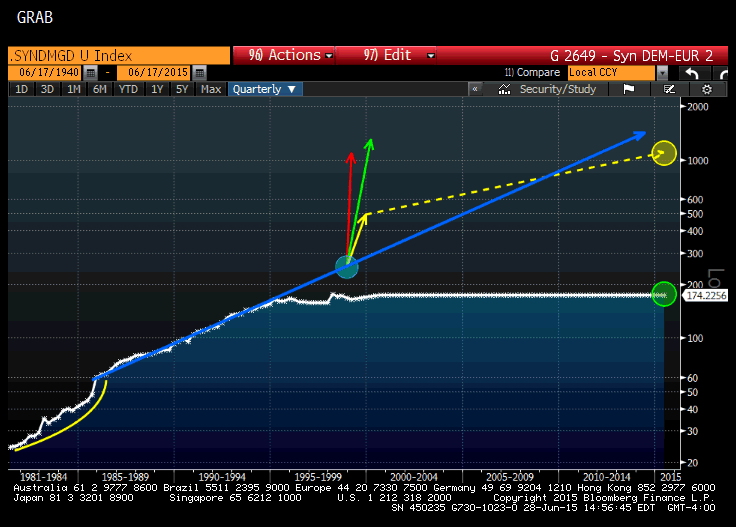Click the 2000 label on price axis

(698, 107)
